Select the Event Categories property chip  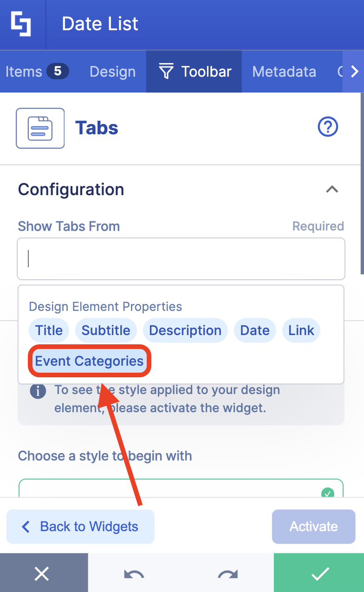89,361
